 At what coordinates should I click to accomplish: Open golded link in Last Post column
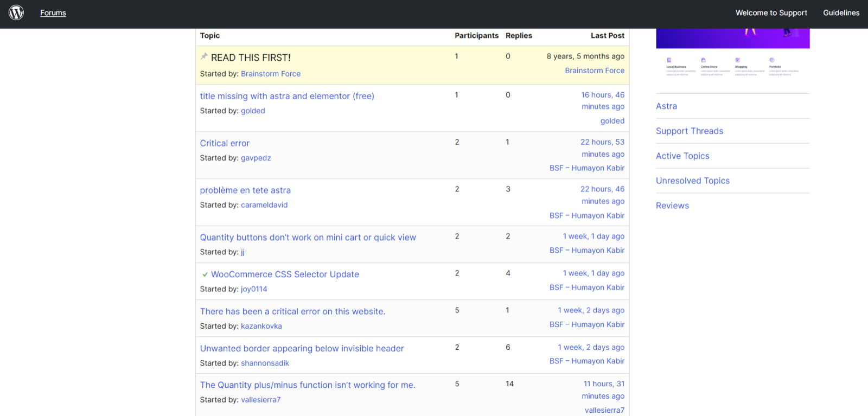[x=612, y=121]
